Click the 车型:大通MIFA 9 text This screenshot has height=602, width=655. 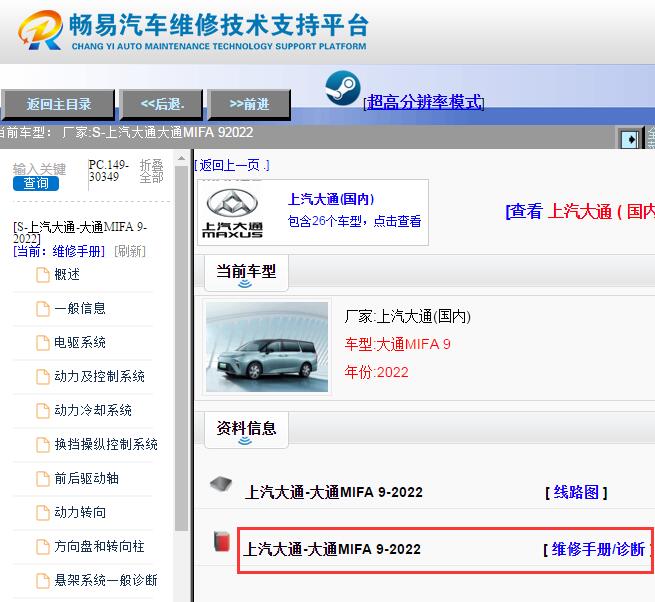click(x=397, y=344)
